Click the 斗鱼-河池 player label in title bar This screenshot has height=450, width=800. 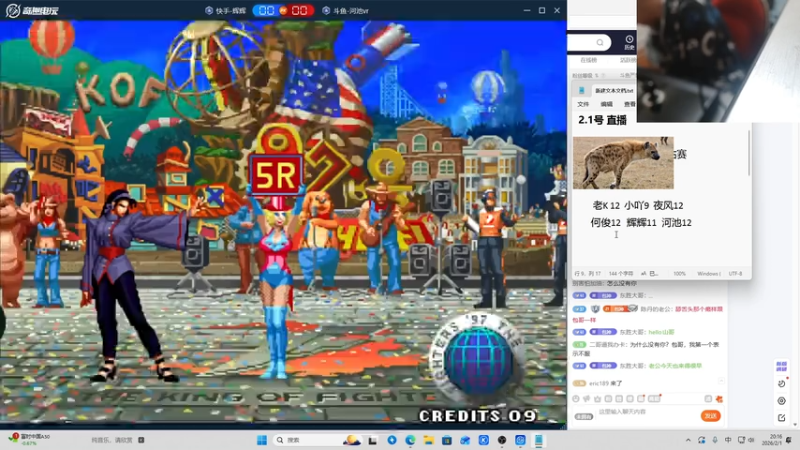click(x=345, y=11)
